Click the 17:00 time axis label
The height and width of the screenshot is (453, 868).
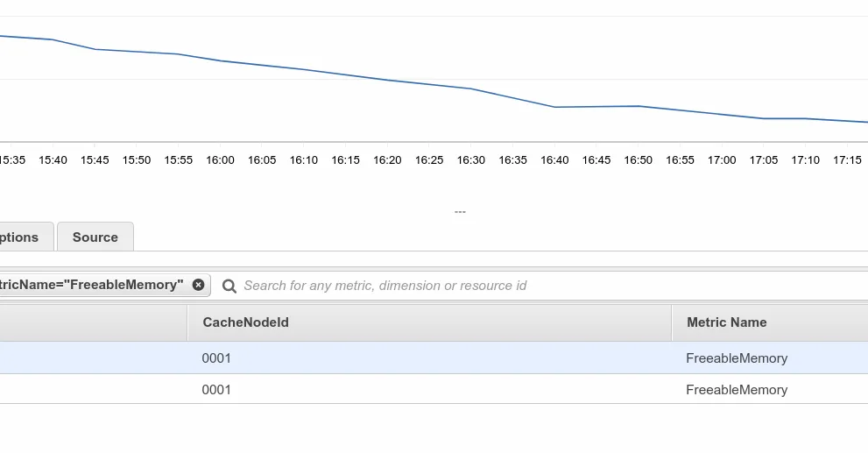722,160
